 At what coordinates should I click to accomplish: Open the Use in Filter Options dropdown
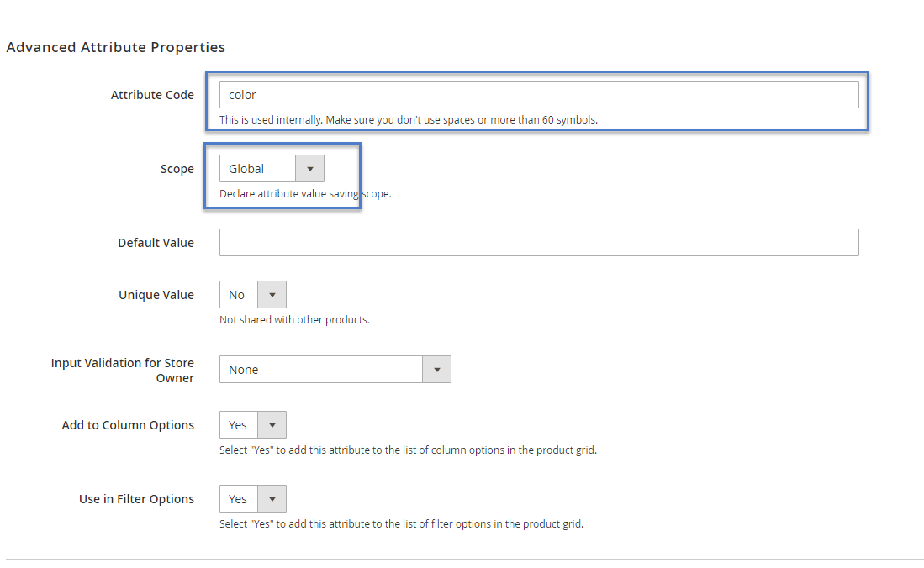point(253,499)
